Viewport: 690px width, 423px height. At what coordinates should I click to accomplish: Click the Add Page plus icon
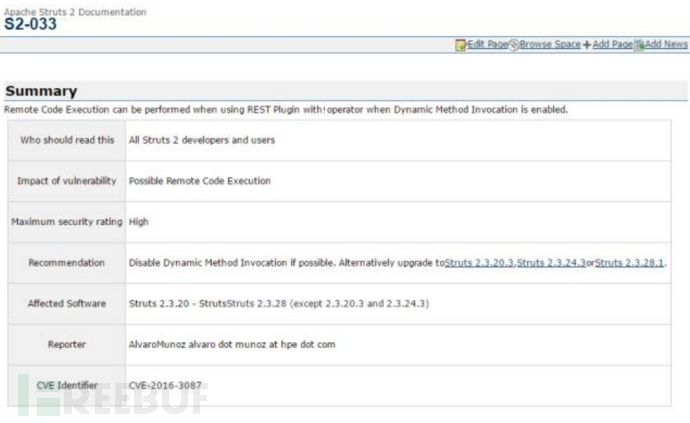[587, 45]
